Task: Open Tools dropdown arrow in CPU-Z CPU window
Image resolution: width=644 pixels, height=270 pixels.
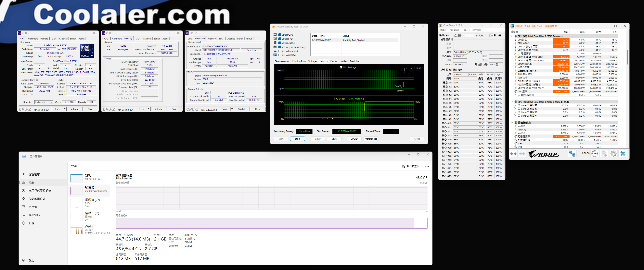Action: pyautogui.click(x=64, y=109)
